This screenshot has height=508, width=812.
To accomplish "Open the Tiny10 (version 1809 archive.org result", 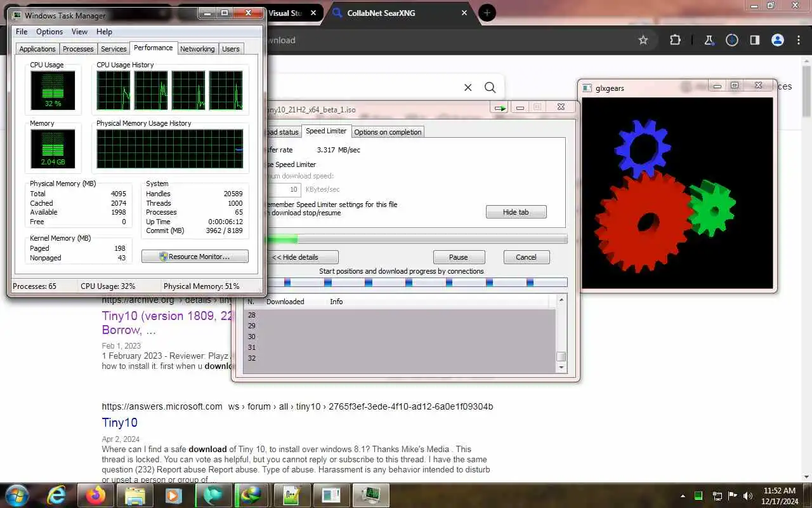I will click(x=167, y=323).
